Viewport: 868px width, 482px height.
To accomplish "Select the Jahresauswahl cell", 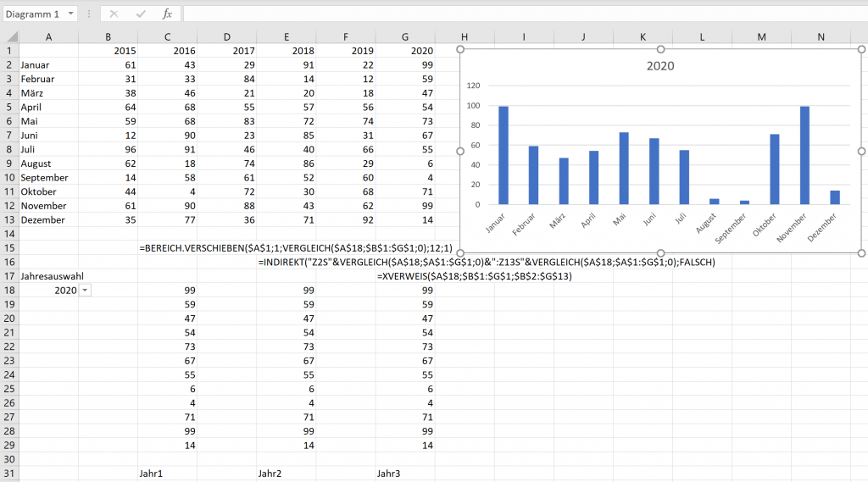I will (48, 276).
